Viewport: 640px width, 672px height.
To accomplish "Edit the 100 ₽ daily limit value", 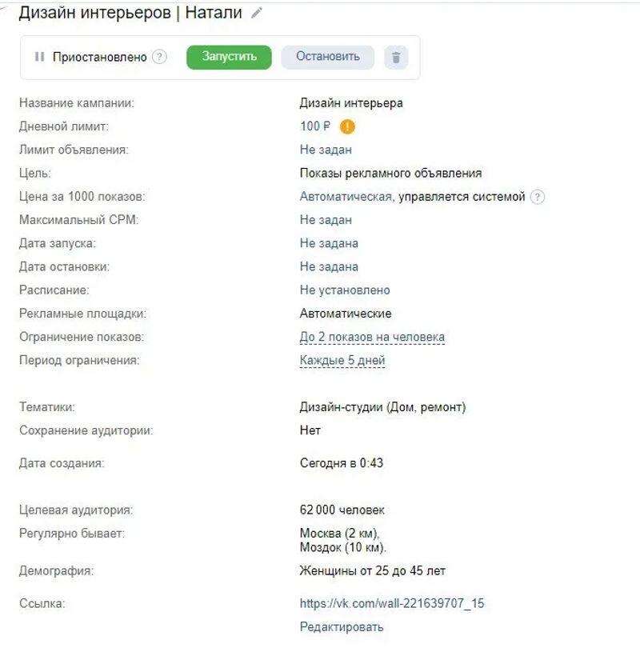I will click(x=314, y=126).
